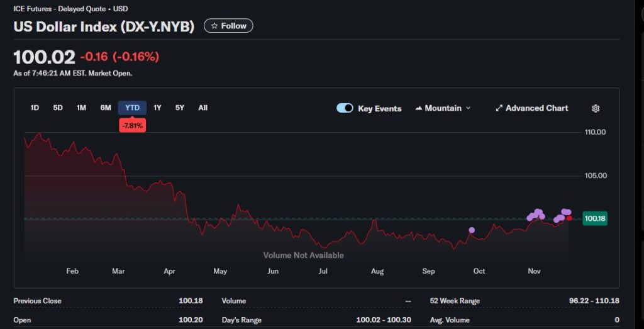The width and height of the screenshot is (644, 329).
Task: Click the US Dollar Index title heading
Action: [104, 26]
